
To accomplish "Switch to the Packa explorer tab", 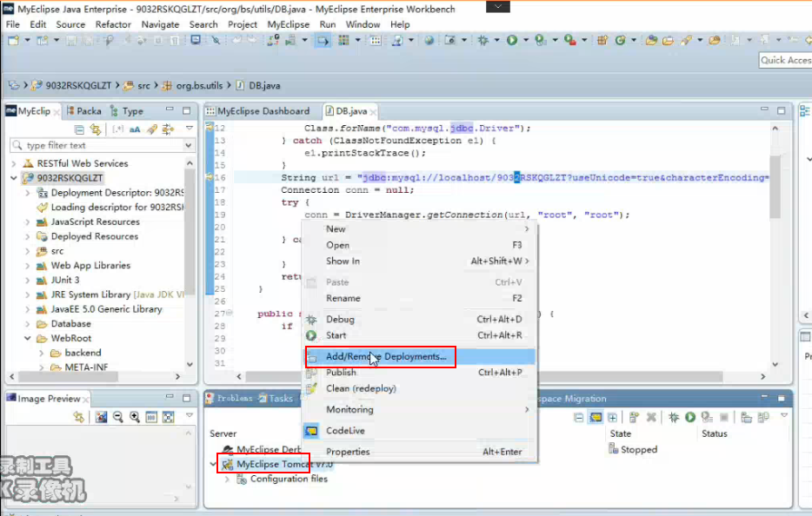I will point(83,110).
